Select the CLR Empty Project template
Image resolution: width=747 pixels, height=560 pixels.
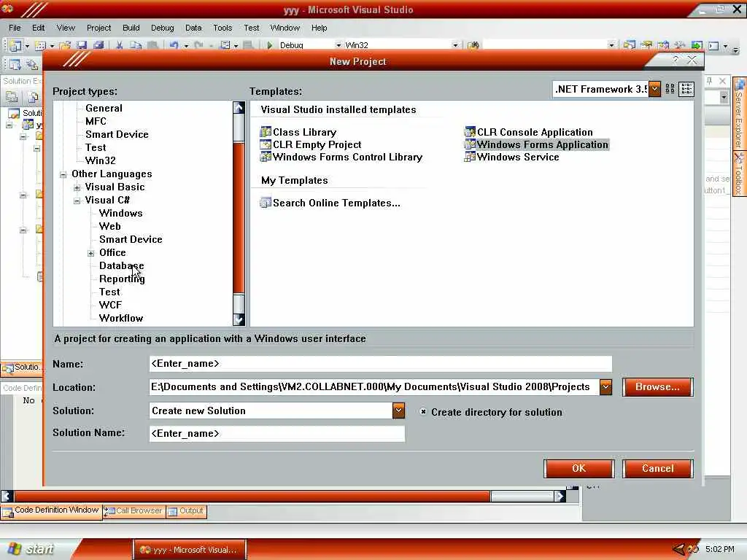pos(311,144)
